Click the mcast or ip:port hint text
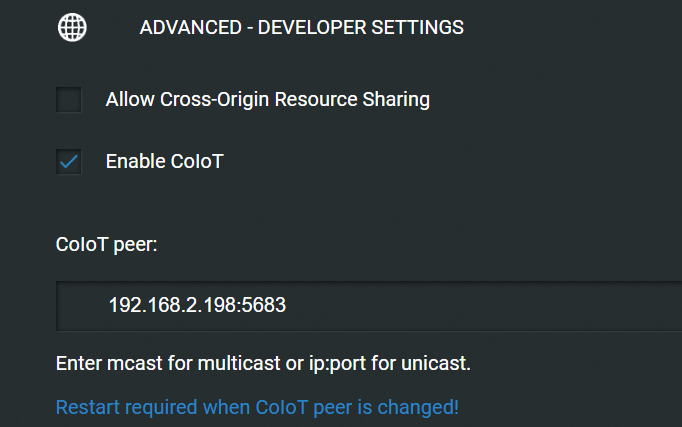682x427 pixels. [263, 362]
